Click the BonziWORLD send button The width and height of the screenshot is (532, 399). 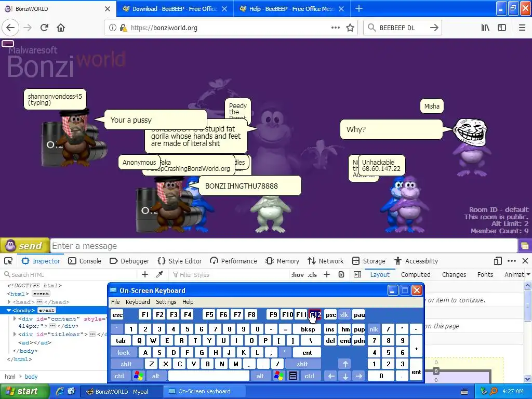(x=24, y=246)
